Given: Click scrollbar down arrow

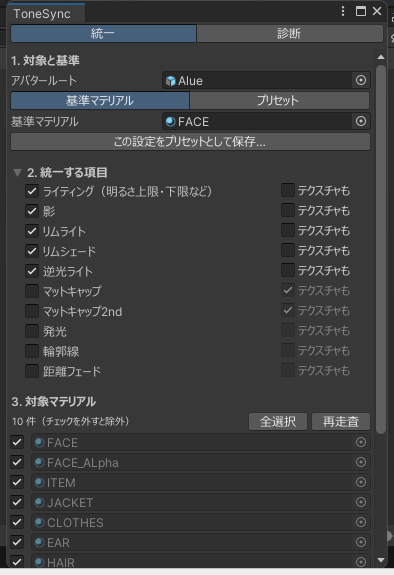Looking at the screenshot, I should pyautogui.click(x=381, y=560).
